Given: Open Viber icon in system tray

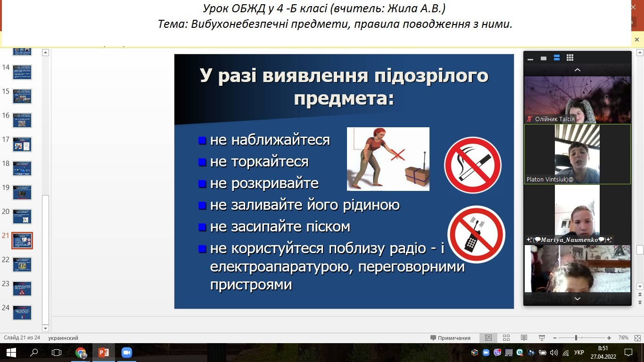Looking at the screenshot, I should pos(497,353).
